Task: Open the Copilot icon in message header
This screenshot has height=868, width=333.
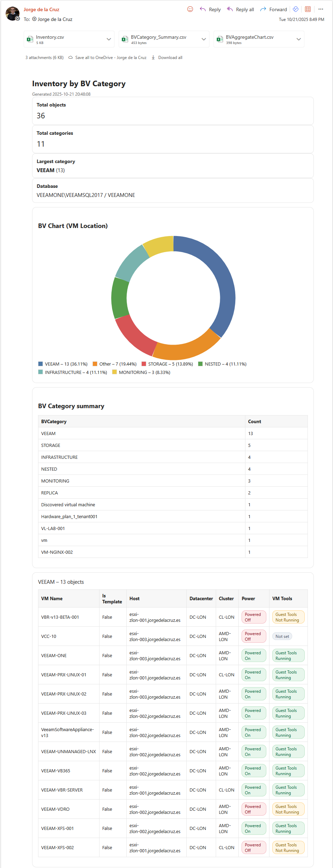Action: (296, 9)
